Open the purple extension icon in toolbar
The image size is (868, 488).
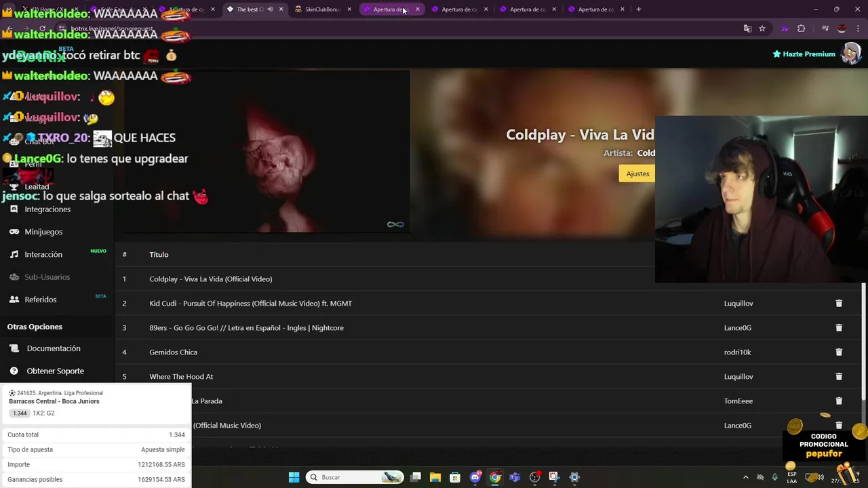[785, 28]
